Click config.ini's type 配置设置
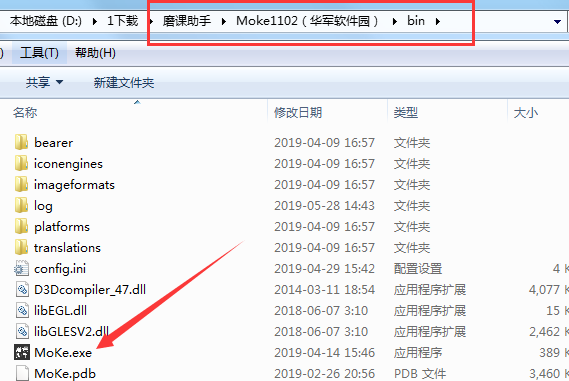 coord(418,269)
